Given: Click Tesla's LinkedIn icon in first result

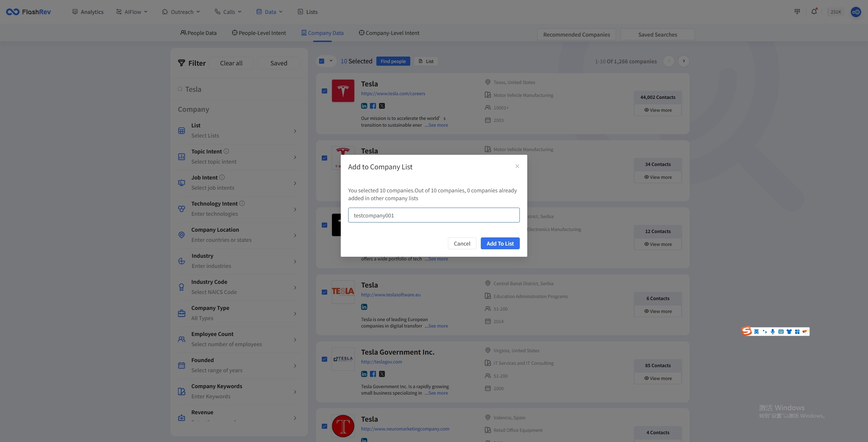Looking at the screenshot, I should tap(364, 106).
